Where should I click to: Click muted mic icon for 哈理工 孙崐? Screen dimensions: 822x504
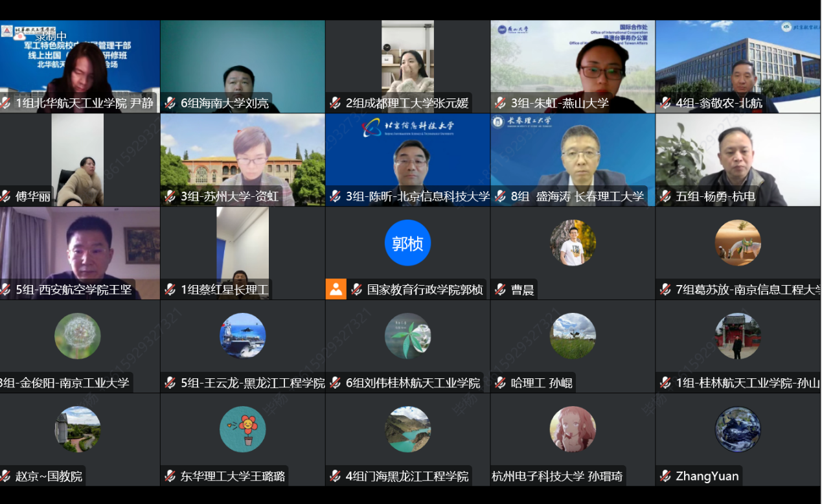(501, 383)
